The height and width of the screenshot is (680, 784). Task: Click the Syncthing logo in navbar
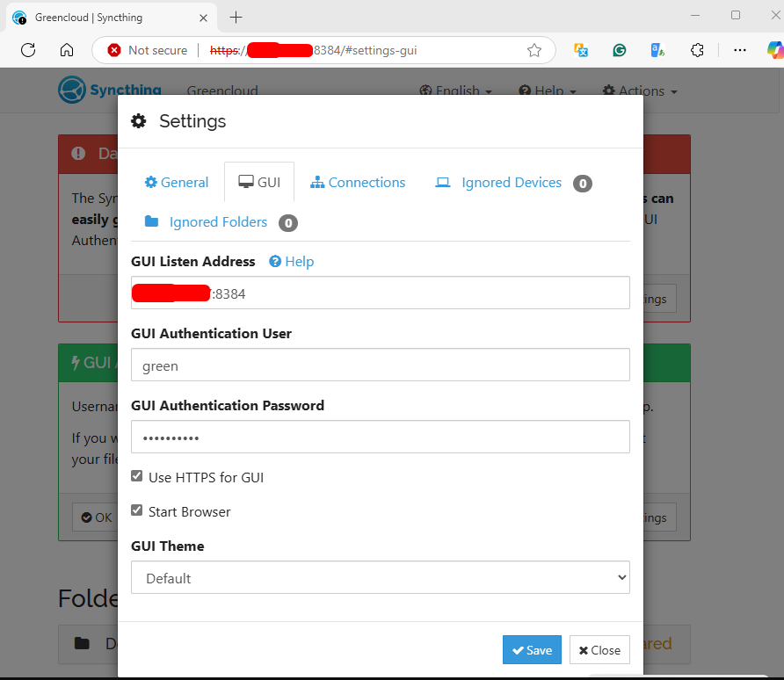[110, 90]
